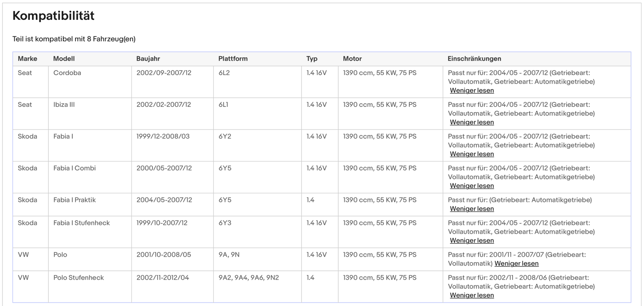Screen dimensions: 644x306
Task: Click the compatible vehicles count text
Action: [x=74, y=39]
